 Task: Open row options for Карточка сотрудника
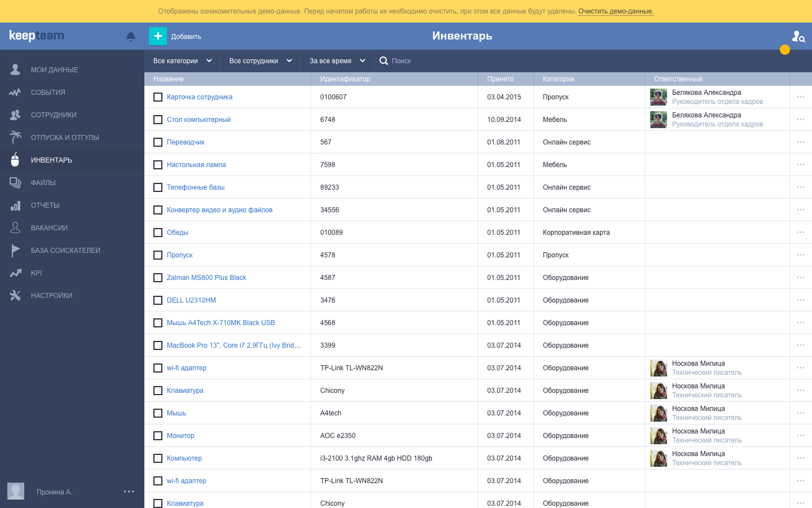click(800, 97)
